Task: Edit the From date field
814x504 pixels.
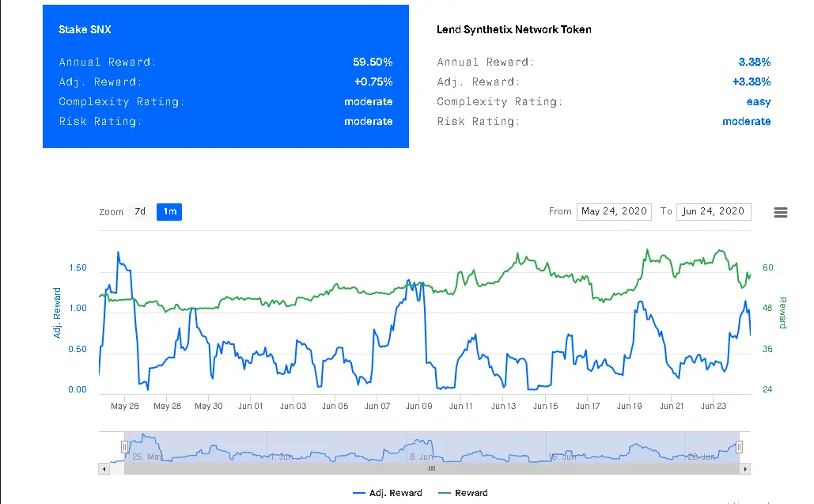Action: pyautogui.click(x=614, y=212)
